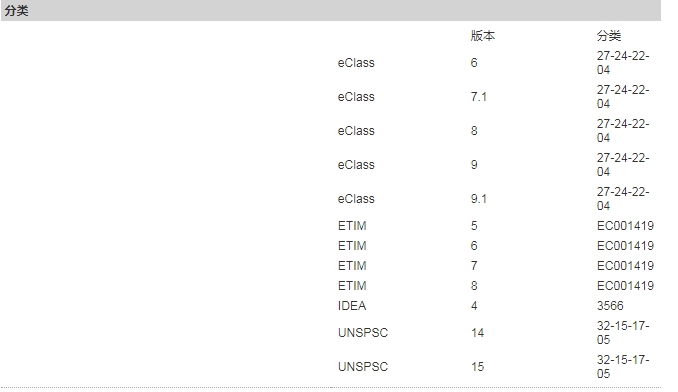Click the eClass version 8 number
Viewport: 678px width, 392px height.
pos(474,131)
